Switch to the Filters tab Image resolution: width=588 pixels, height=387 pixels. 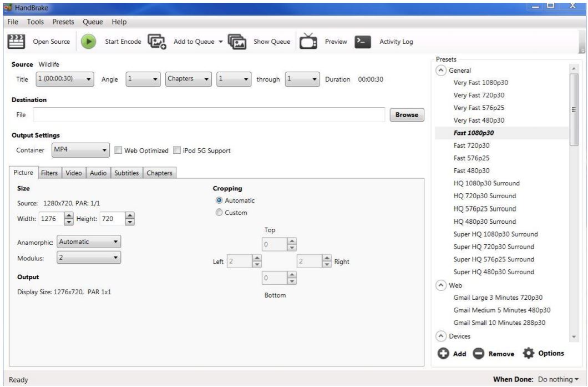49,173
